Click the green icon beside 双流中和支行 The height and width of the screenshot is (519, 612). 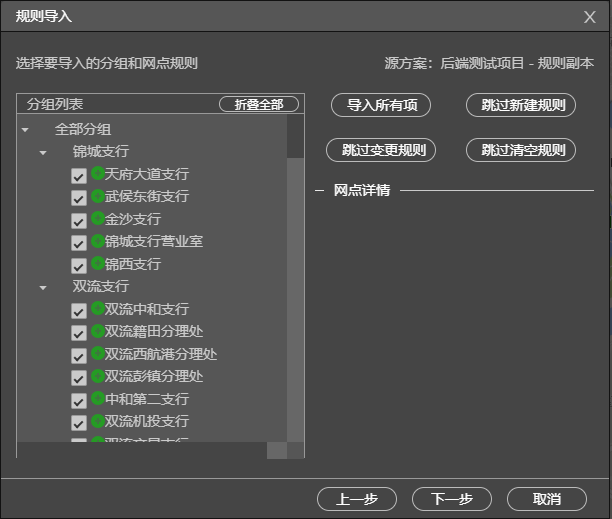pyautogui.click(x=98, y=309)
